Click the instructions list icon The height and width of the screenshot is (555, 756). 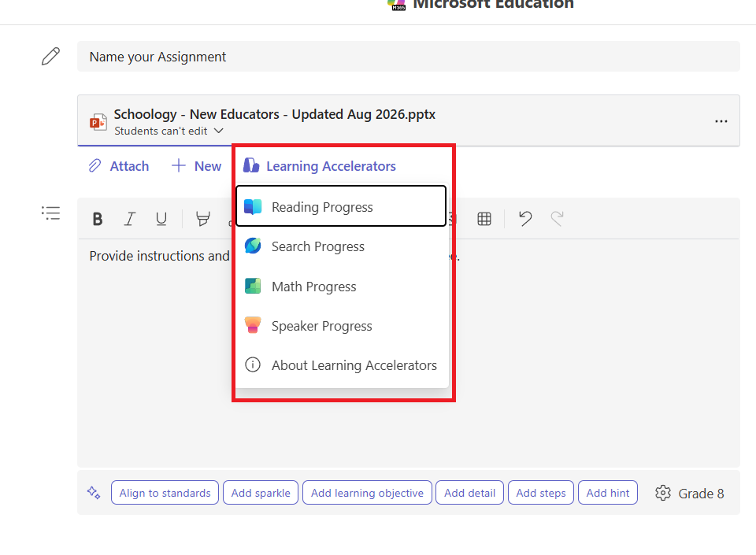[x=50, y=213]
